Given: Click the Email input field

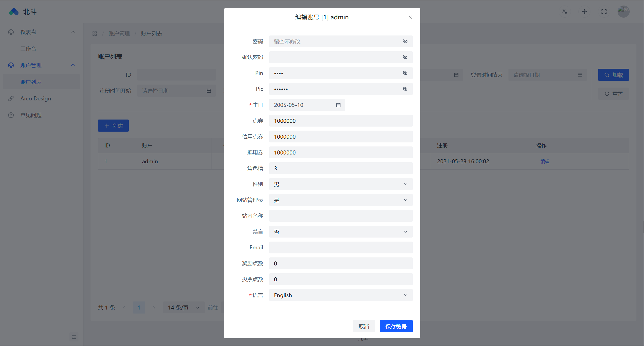Looking at the screenshot, I should point(340,248).
